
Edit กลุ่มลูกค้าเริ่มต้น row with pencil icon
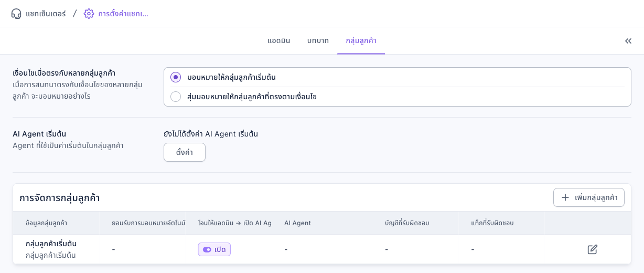[593, 249]
